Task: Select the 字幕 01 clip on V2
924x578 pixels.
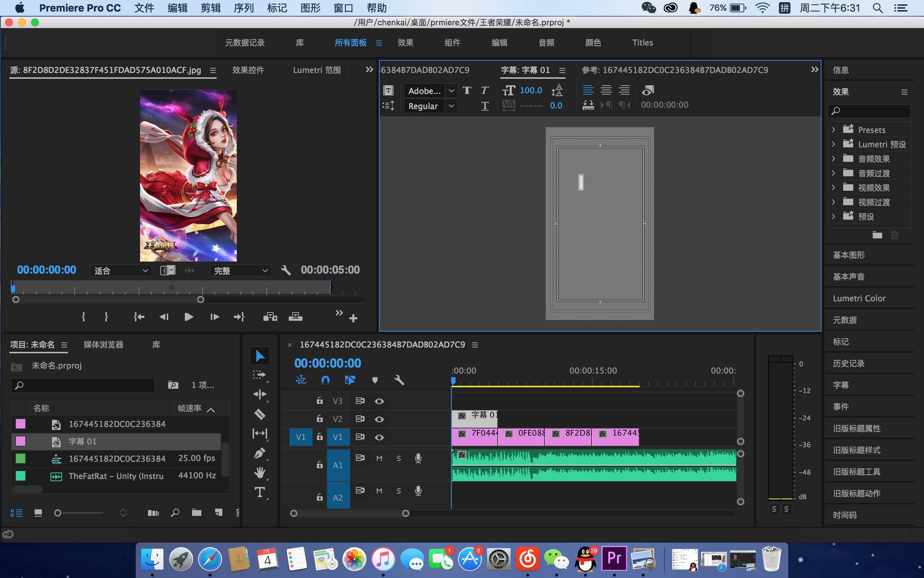Action: (x=475, y=419)
